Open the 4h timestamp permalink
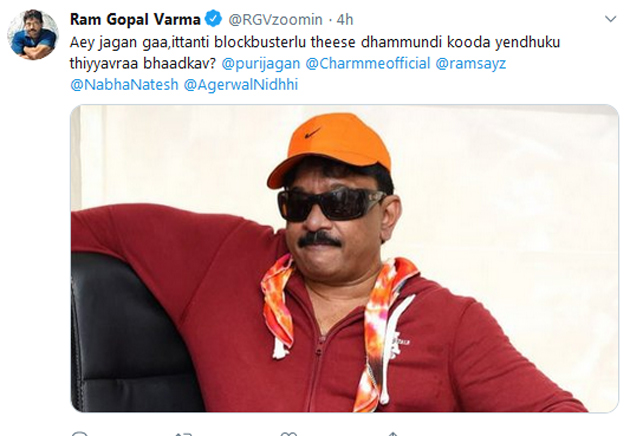 click(345, 19)
